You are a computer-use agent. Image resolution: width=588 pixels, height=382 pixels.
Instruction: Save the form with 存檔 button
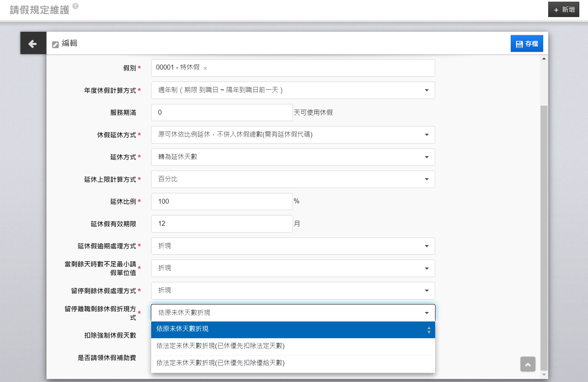point(526,44)
